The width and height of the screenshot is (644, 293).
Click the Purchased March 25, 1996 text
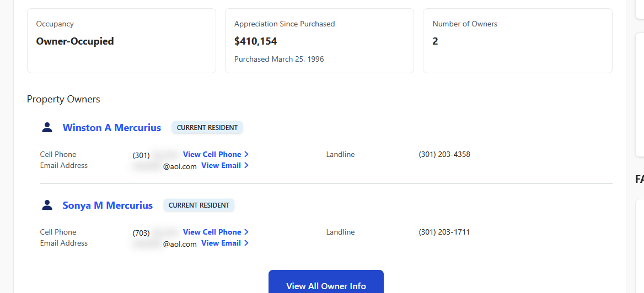(x=279, y=59)
